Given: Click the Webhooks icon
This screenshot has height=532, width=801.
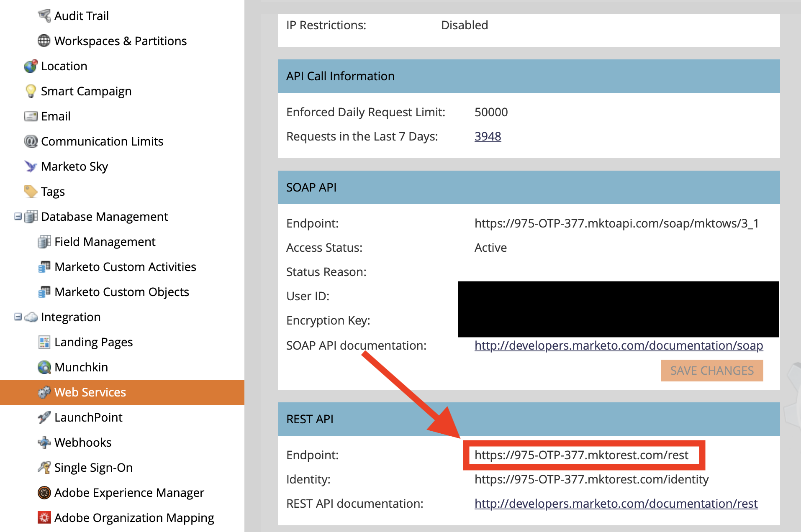Looking at the screenshot, I should [44, 442].
